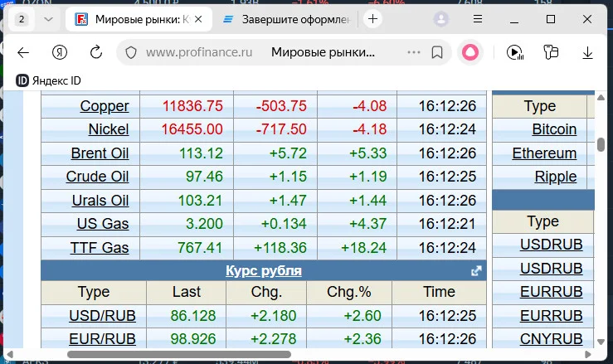Viewport: 613px width, 364px height.
Task: Reload the current page
Action: pos(95,52)
